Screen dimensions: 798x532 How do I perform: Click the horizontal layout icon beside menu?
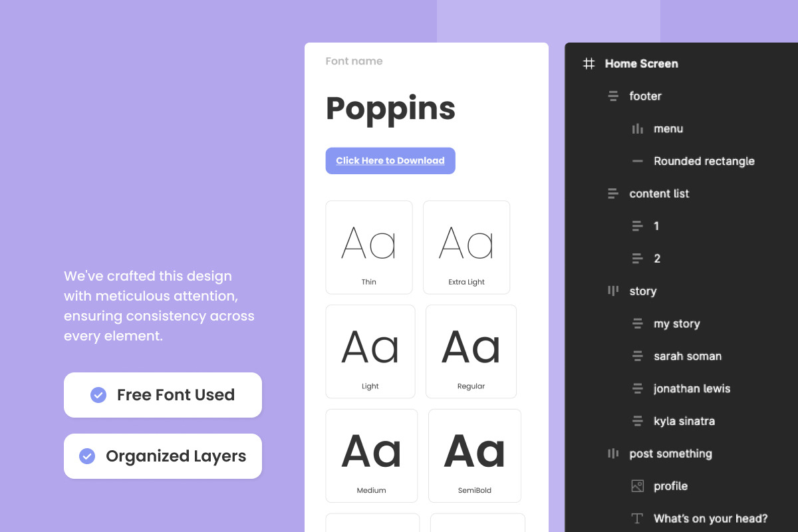pyautogui.click(x=638, y=129)
